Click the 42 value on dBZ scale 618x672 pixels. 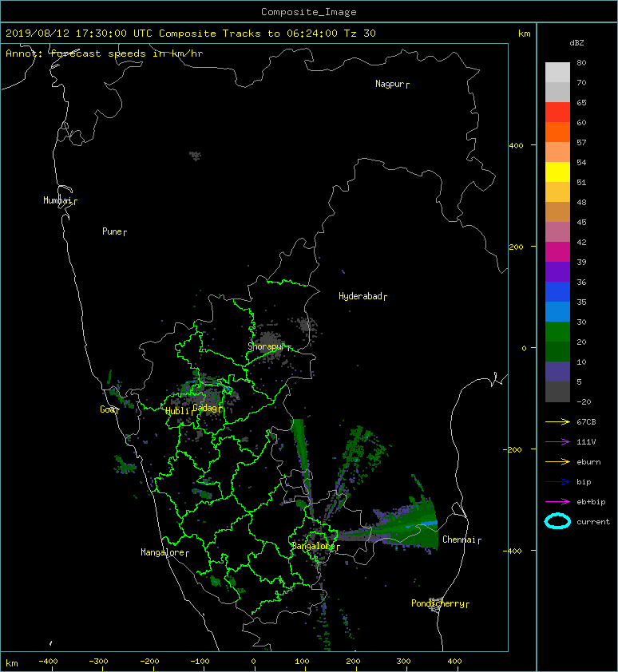[x=581, y=242]
